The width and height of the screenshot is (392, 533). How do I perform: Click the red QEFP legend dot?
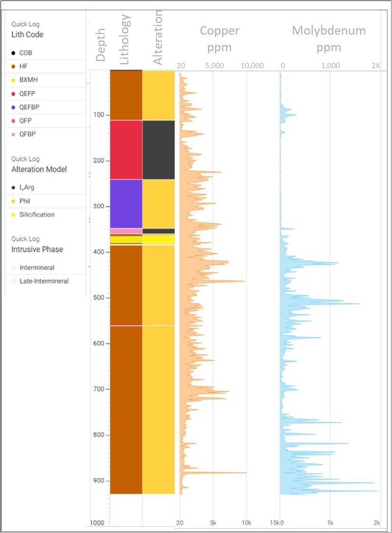coord(13,94)
